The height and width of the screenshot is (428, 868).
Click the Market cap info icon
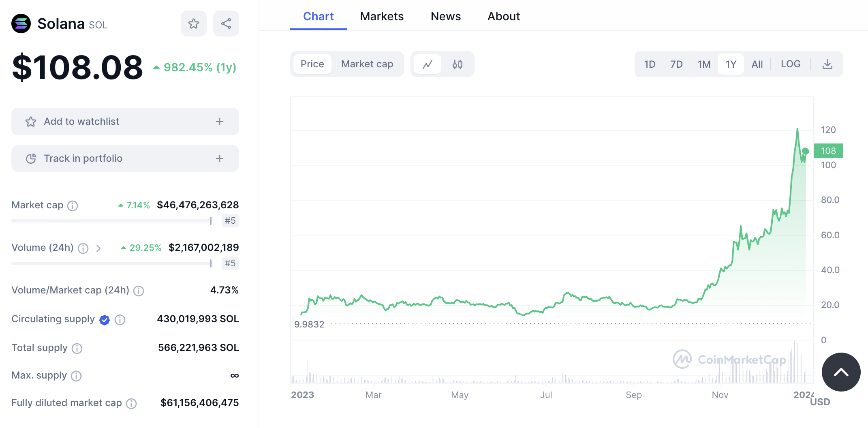click(x=73, y=206)
